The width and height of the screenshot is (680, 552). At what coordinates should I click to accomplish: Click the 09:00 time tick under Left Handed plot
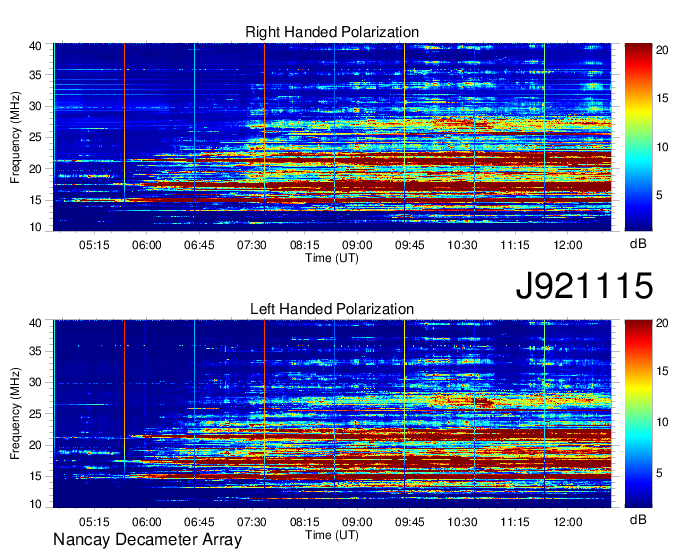357,522
